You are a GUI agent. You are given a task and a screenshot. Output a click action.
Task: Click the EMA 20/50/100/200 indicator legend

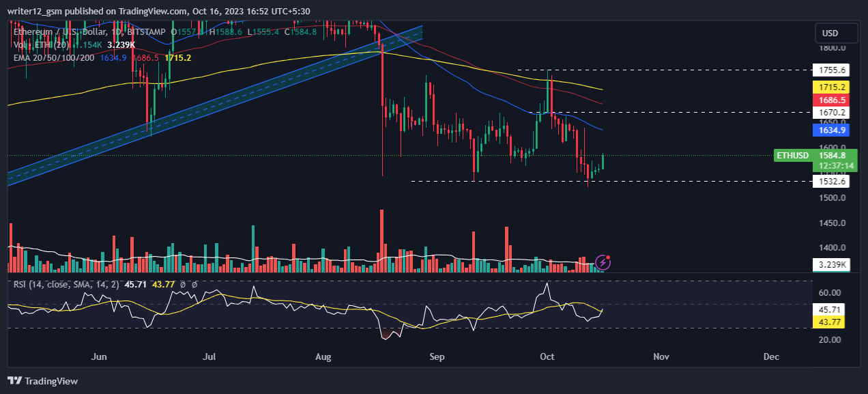click(x=55, y=58)
